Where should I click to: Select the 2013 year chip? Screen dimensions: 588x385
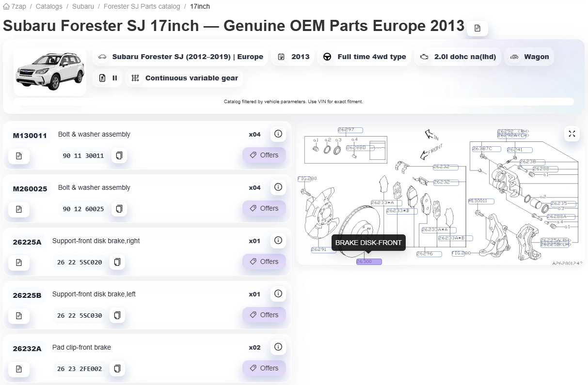coord(294,57)
